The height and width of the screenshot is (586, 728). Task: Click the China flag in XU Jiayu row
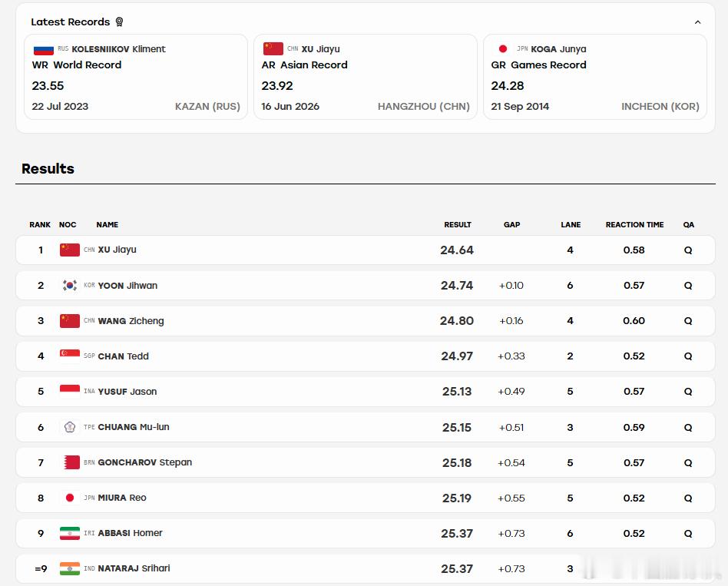click(x=70, y=250)
